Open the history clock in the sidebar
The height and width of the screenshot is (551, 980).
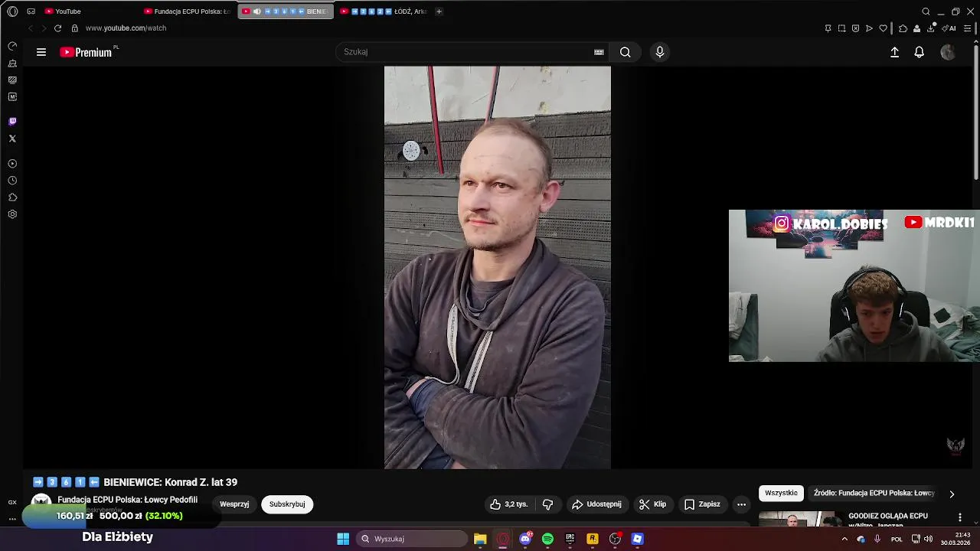pos(12,181)
